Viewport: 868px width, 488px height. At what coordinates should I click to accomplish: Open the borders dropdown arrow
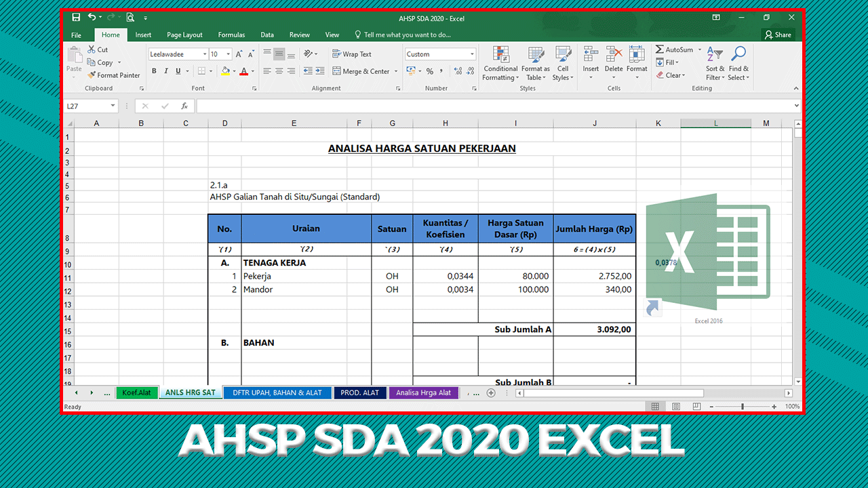tap(211, 71)
